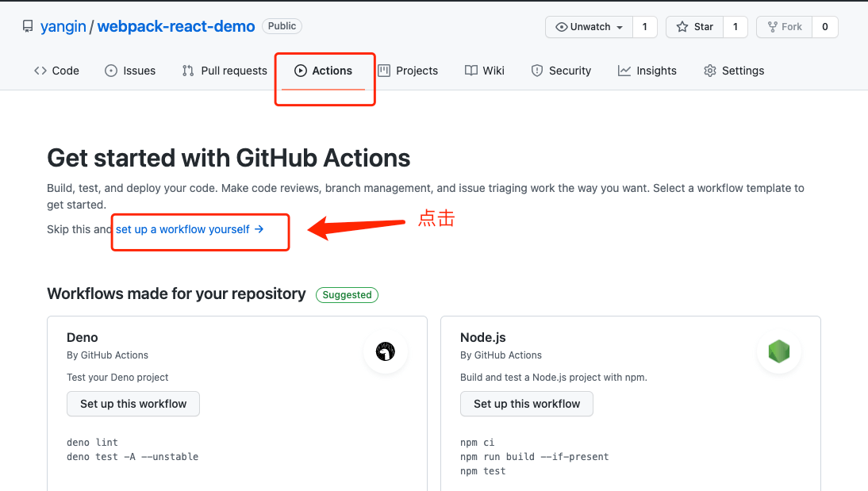Viewport: 868px width, 491px height.
Task: Click the Wiki book icon
Action: click(471, 71)
